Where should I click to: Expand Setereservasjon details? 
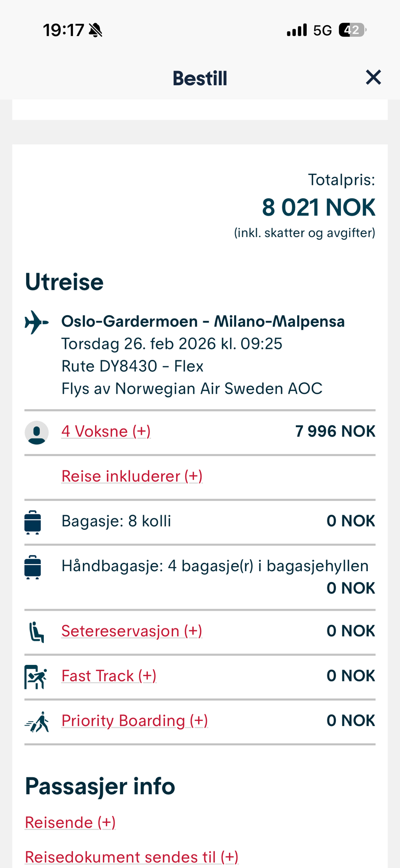[x=131, y=631]
